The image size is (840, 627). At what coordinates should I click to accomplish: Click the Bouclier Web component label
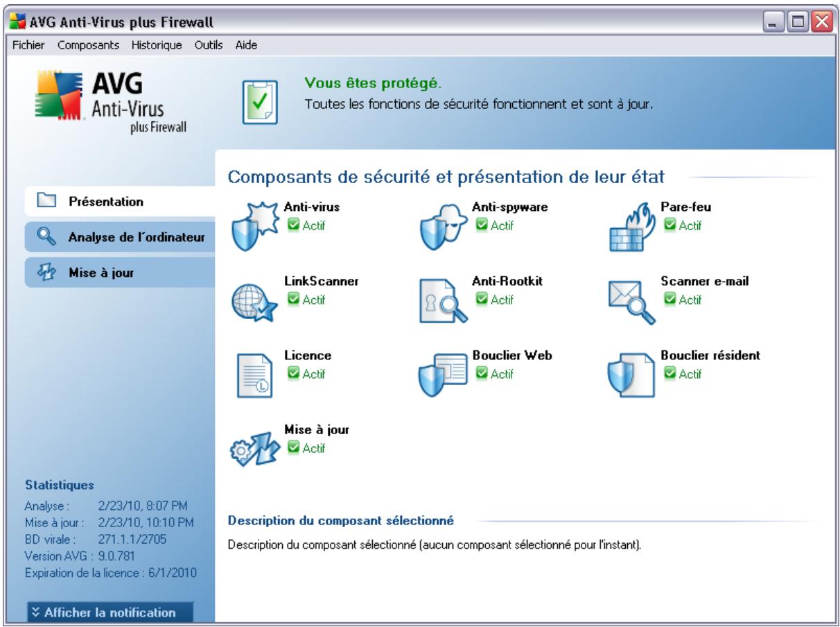(x=511, y=355)
